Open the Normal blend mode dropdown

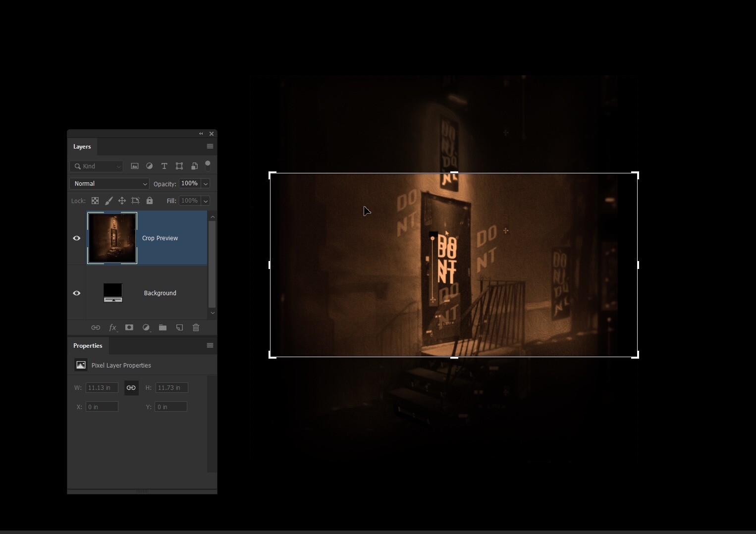[109, 184]
